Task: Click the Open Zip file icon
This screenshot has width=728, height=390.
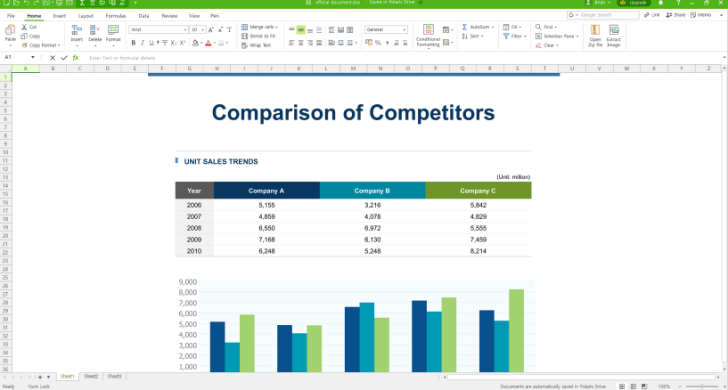Action: pos(595,30)
